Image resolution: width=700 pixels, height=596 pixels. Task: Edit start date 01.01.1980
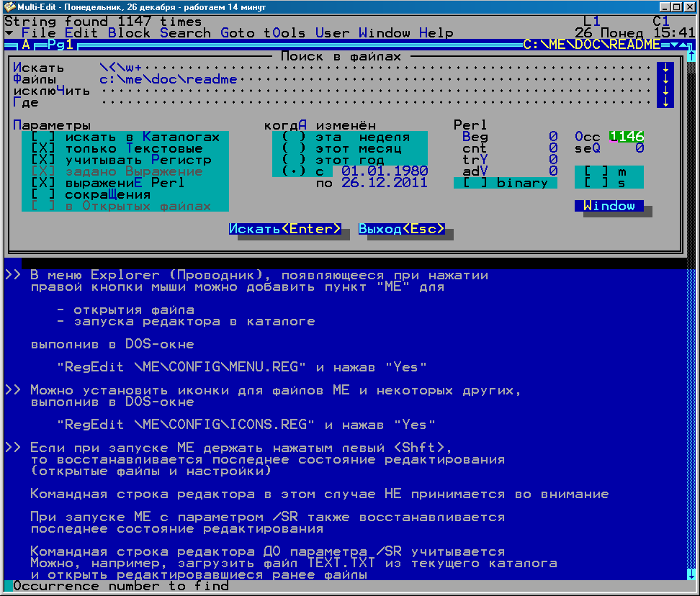[x=385, y=171]
